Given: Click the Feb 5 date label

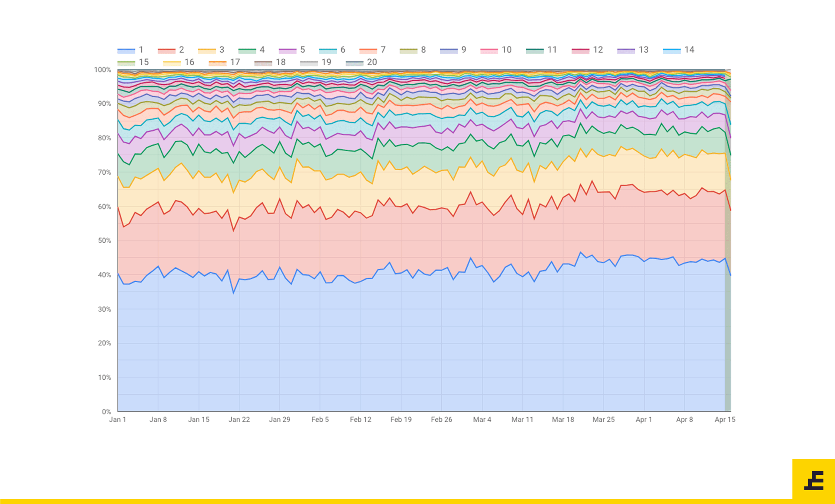Looking at the screenshot, I should [320, 420].
